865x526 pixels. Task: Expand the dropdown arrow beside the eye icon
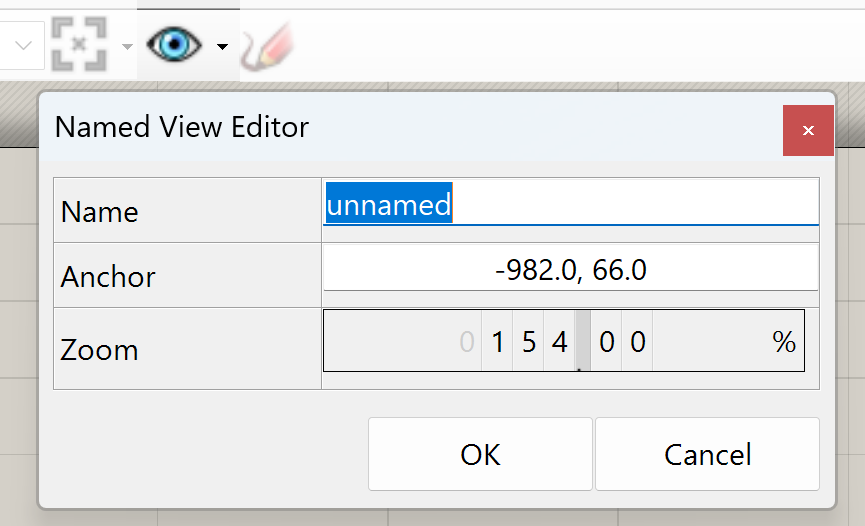coord(222,47)
